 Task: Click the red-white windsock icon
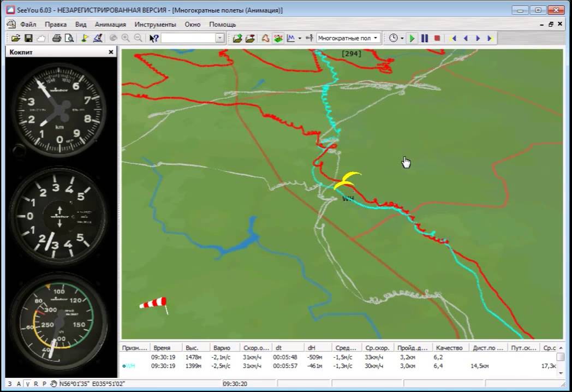click(154, 305)
